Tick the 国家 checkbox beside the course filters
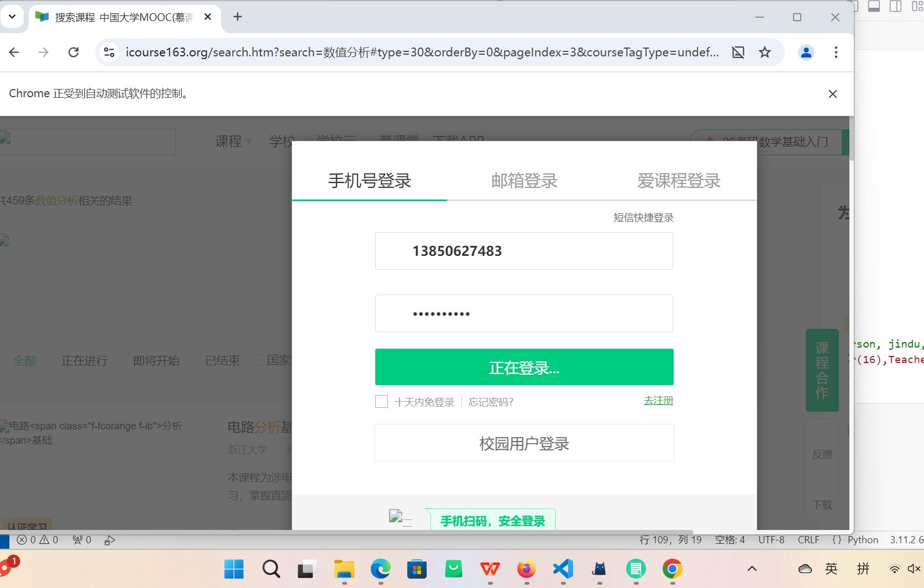The width and height of the screenshot is (924, 588). (258, 360)
